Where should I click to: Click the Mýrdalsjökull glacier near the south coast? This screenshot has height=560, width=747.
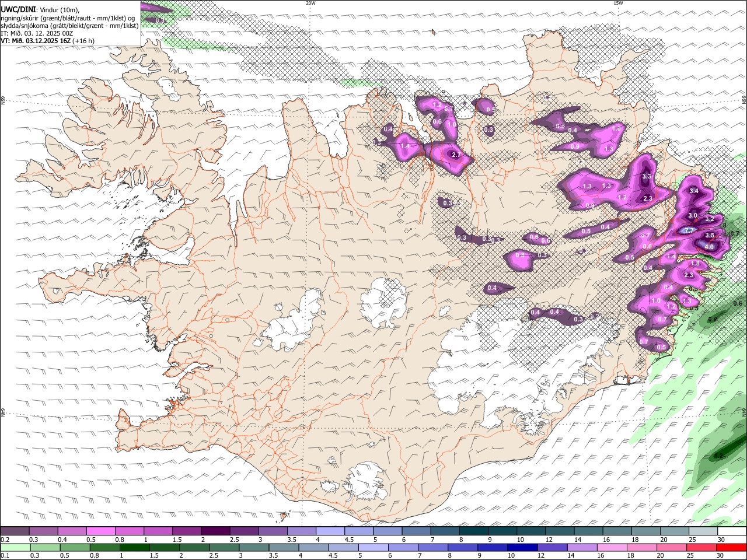365,481
